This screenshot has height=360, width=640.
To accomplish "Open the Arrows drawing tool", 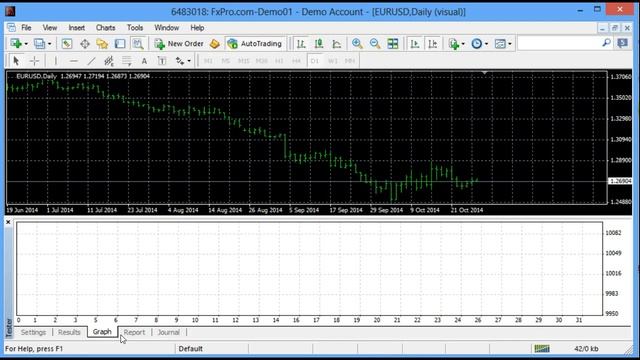I will 180,61.
